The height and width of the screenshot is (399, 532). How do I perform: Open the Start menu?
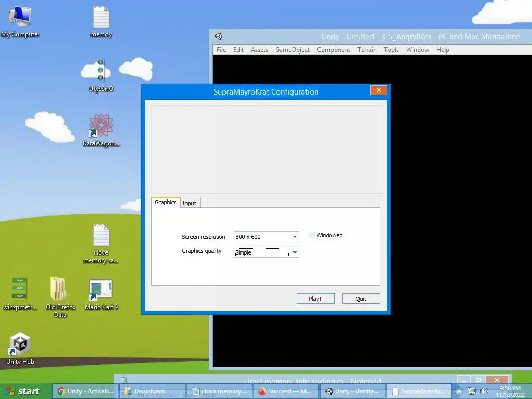[23, 391]
